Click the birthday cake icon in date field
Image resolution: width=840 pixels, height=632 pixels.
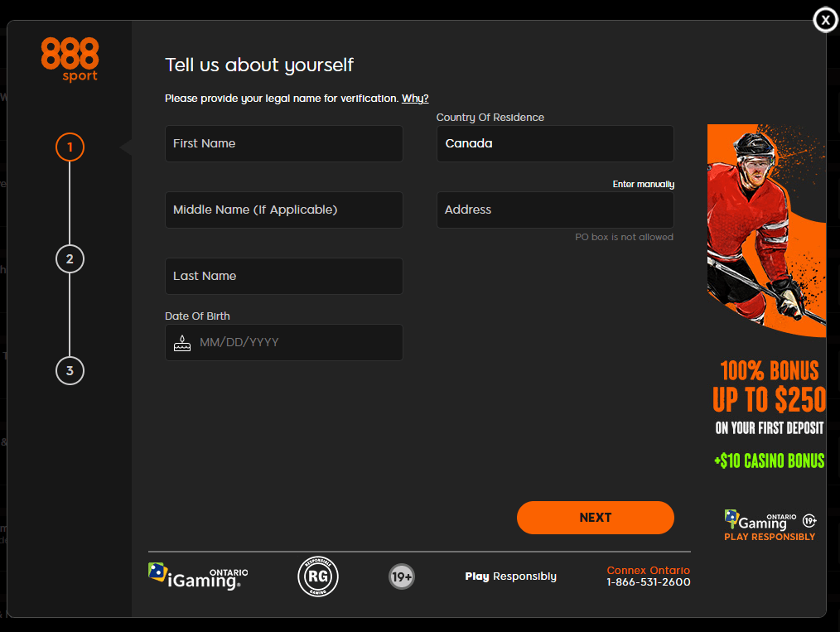[x=182, y=343]
